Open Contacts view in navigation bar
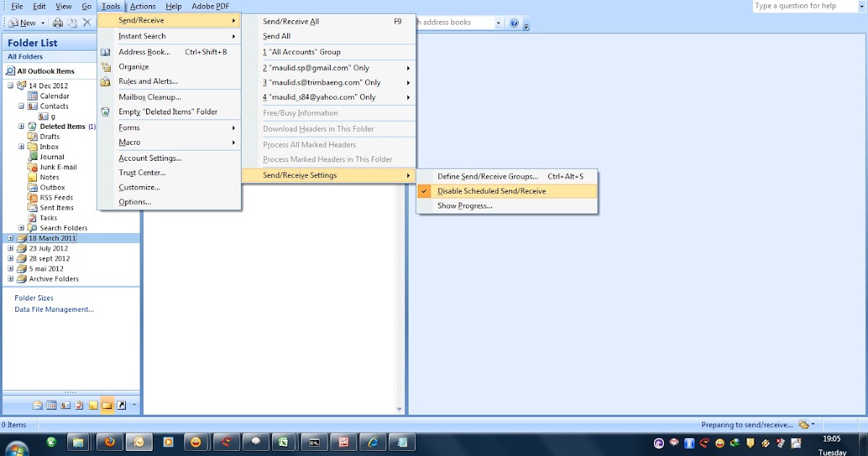868x456 pixels. point(66,405)
